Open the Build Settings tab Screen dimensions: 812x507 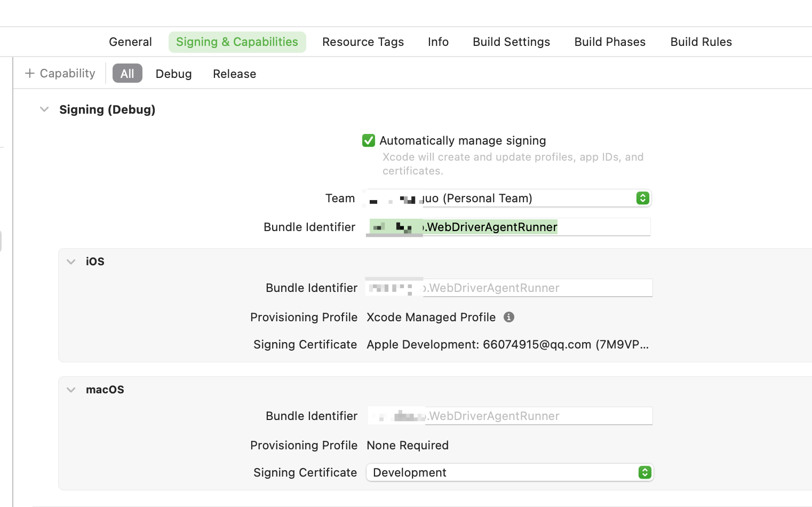click(x=511, y=42)
